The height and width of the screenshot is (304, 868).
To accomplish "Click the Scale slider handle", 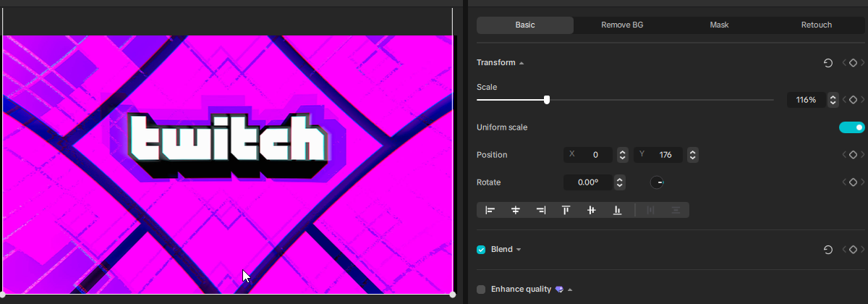I will click(547, 100).
